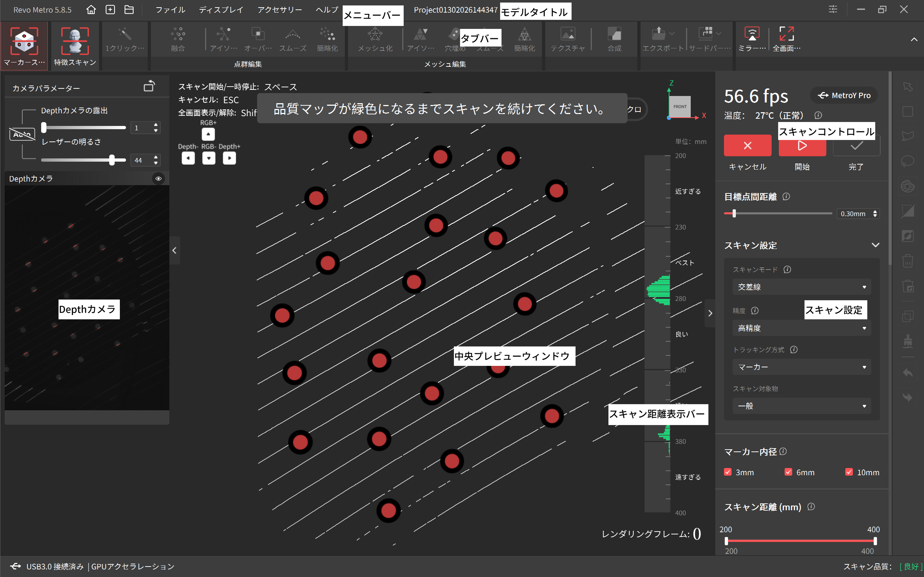The image size is (924, 577).
Task: Open the アクセサリー menu
Action: point(279,10)
